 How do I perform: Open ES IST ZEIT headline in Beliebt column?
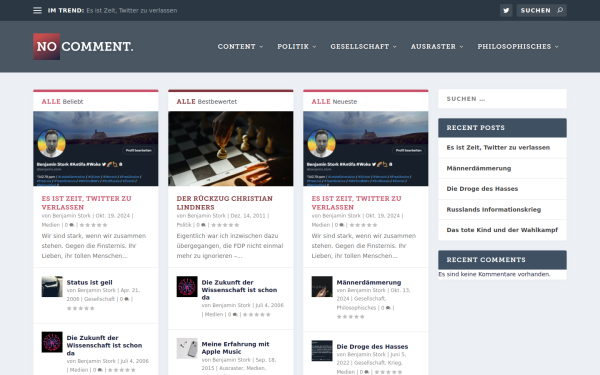click(x=86, y=203)
